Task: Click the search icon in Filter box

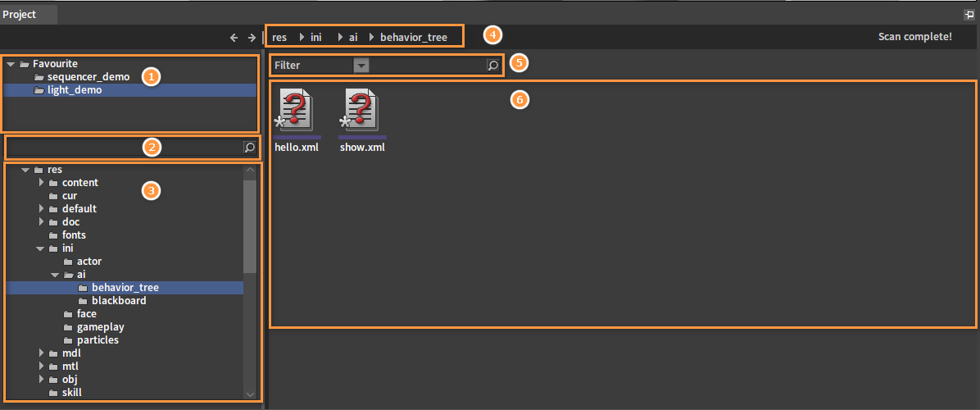Action: pyautogui.click(x=492, y=65)
